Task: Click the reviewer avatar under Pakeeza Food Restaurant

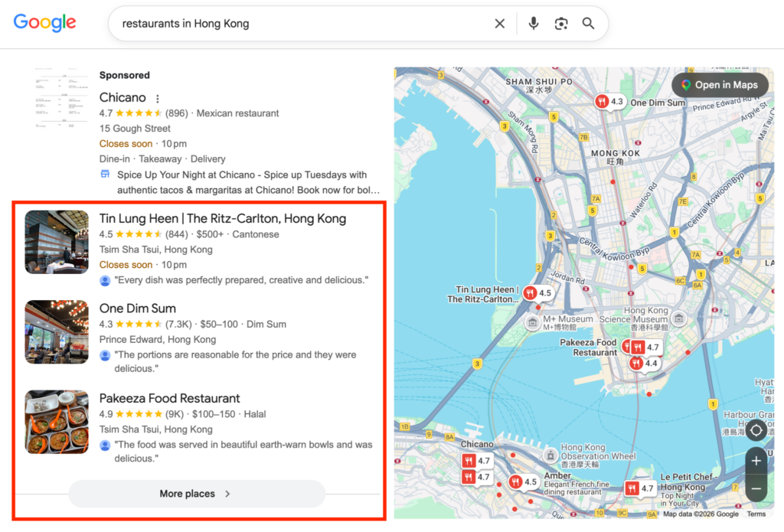Action: click(105, 445)
